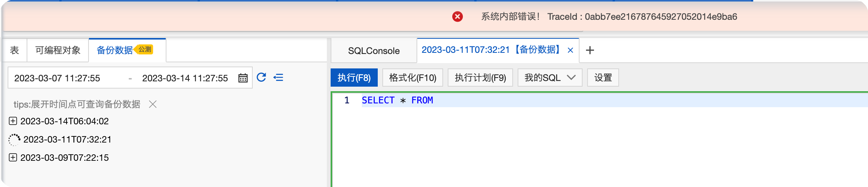This screenshot has height=187, width=868.
Task: Click the 格式化(F10) format button
Action: (413, 78)
